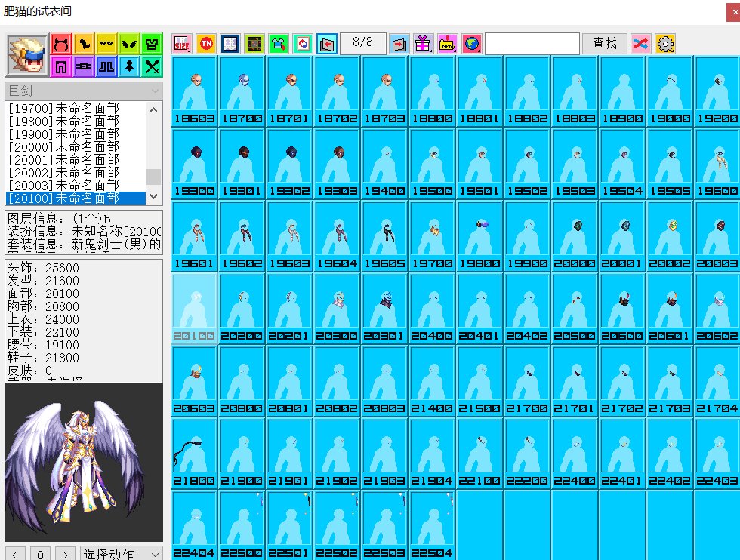Image resolution: width=740 pixels, height=560 pixels.
Task: Select avatar thumbnail 19800
Action: coord(481,235)
